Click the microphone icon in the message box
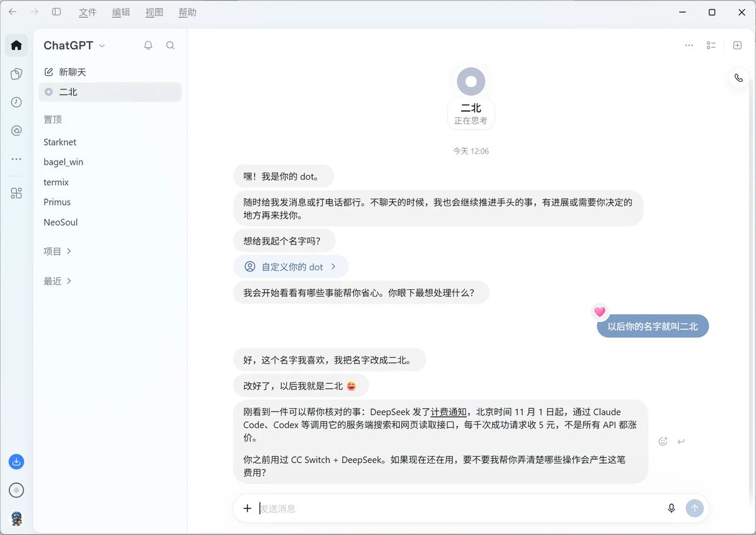Screen dimensions: 756x535 pyautogui.click(x=672, y=508)
